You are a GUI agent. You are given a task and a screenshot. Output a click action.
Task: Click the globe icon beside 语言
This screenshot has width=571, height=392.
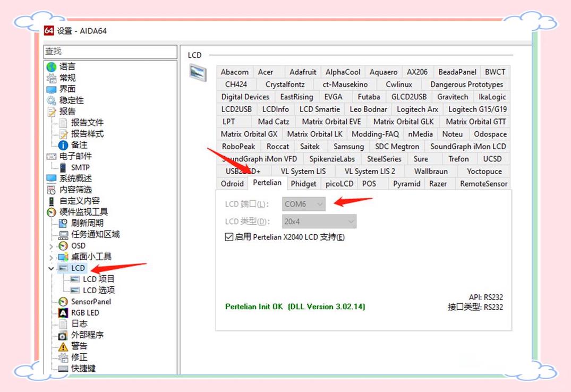[51, 67]
